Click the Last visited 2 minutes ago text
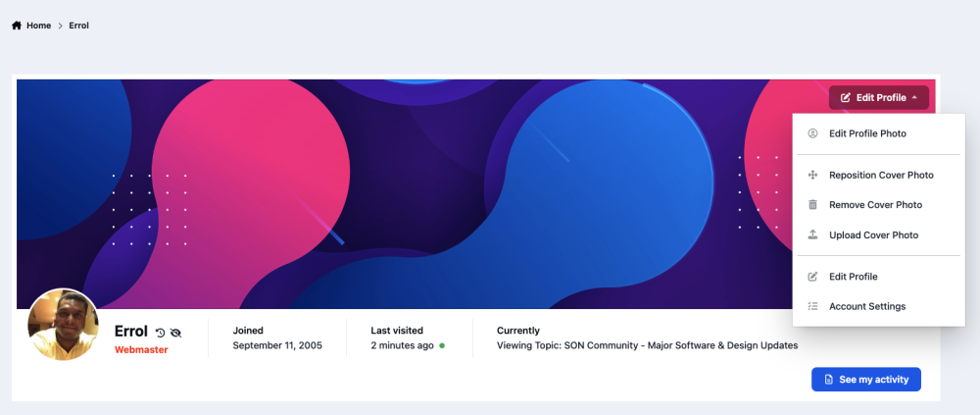The height and width of the screenshot is (415, 980). tap(402, 346)
